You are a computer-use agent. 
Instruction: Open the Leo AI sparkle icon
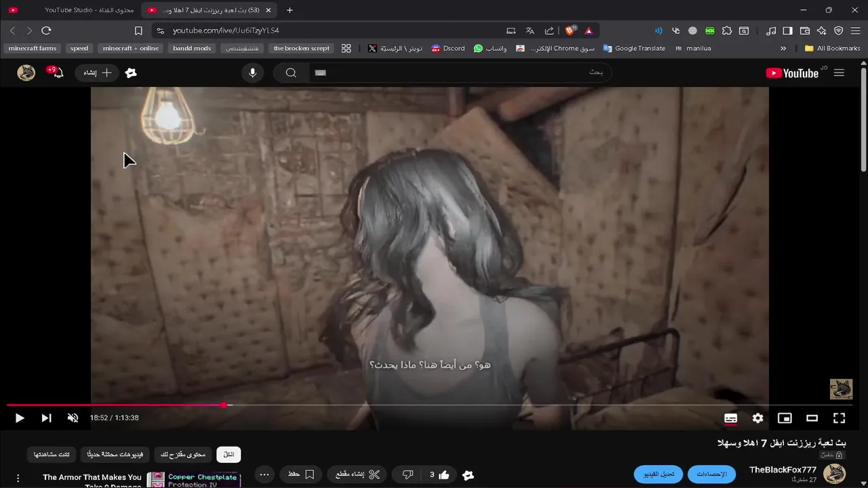pos(822,30)
